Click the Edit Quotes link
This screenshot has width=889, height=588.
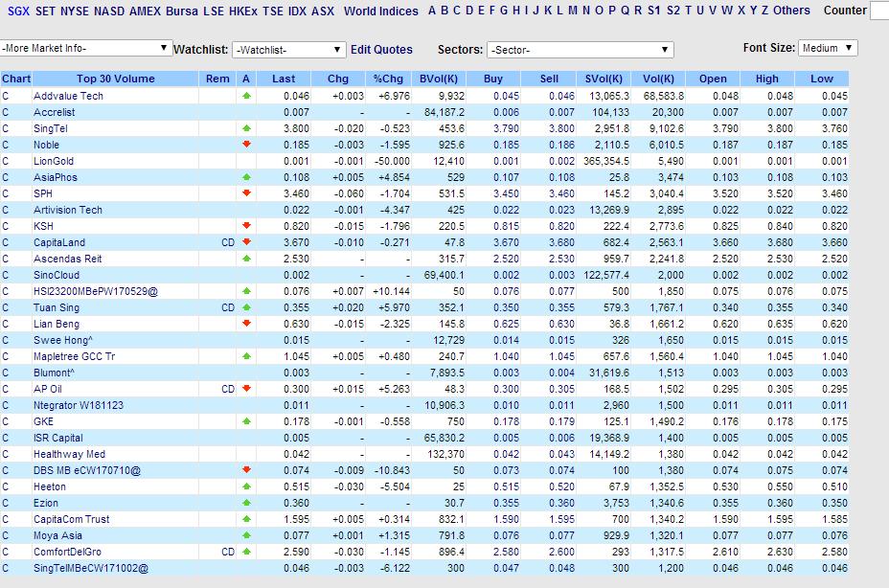[x=381, y=50]
